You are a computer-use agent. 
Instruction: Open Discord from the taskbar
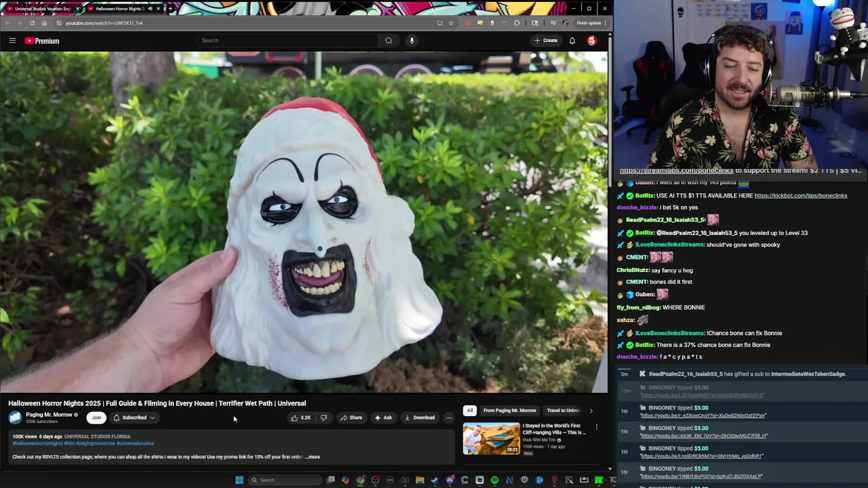(x=450, y=480)
